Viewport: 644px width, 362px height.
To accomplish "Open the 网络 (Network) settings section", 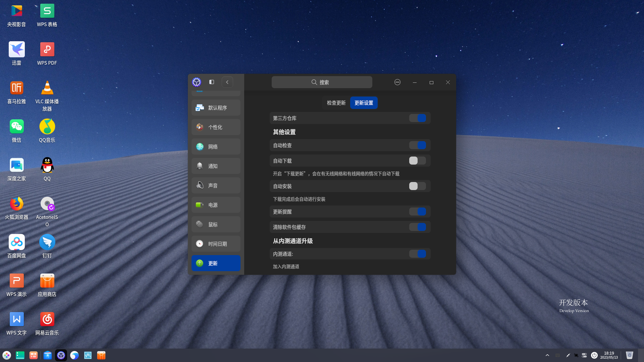I will click(x=216, y=146).
